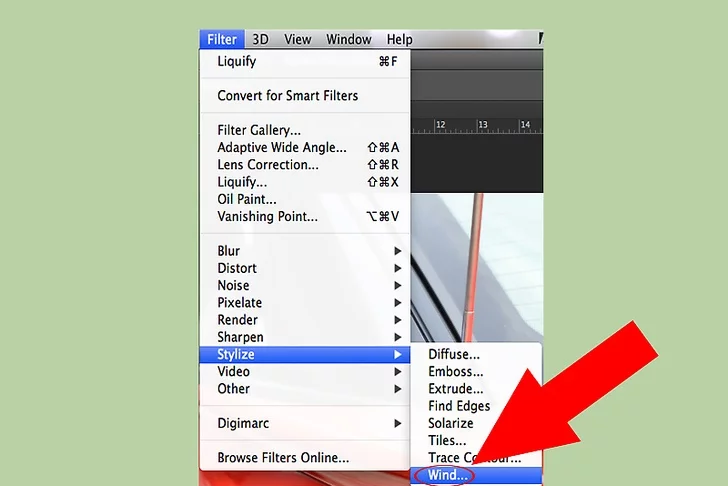
Task: Open Lens Correction filter
Action: coord(268,164)
